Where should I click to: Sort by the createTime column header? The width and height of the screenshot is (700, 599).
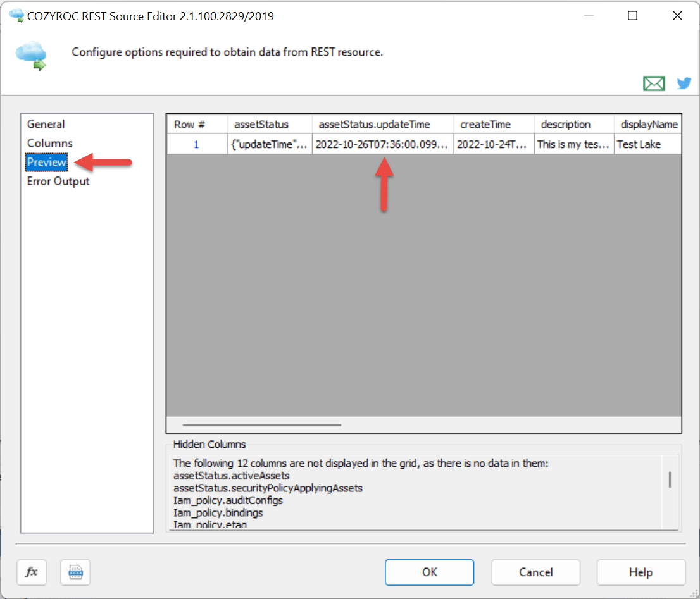tap(494, 125)
